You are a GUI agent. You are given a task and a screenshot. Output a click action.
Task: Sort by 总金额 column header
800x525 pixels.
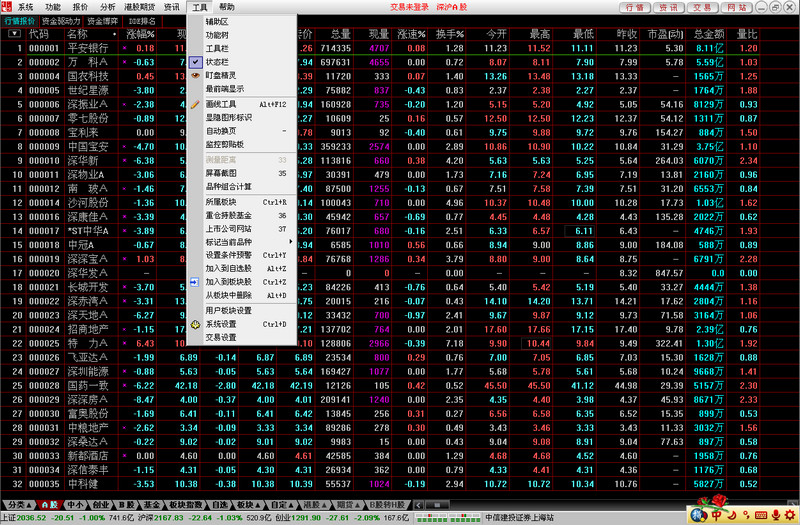pos(708,34)
